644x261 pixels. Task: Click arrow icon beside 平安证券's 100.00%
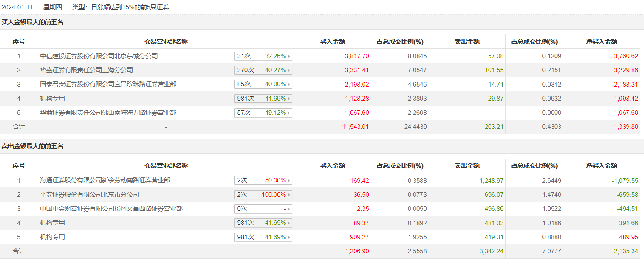pos(289,195)
